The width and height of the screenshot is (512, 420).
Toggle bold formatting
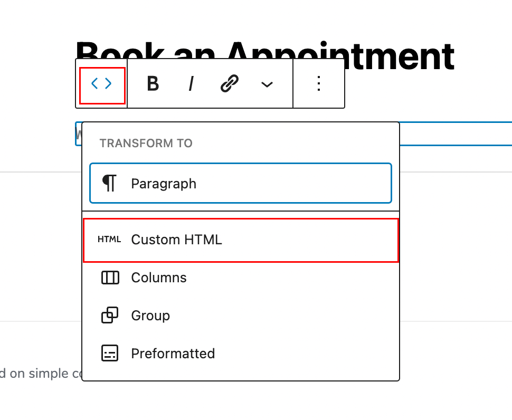[x=153, y=84]
